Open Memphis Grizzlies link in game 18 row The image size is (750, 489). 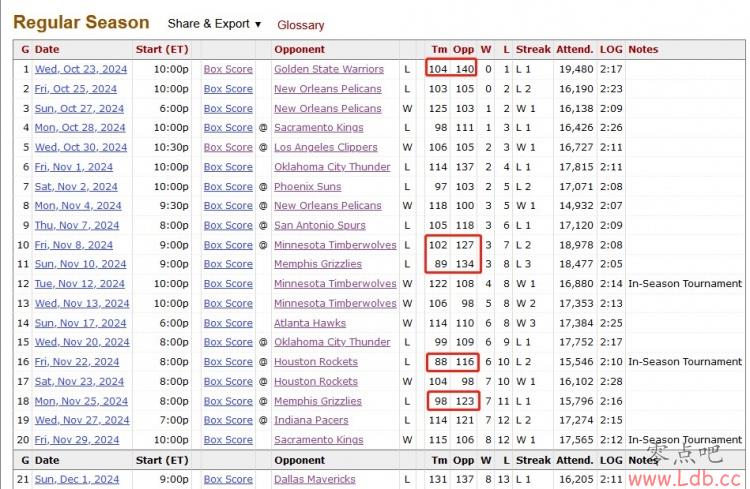point(318,401)
